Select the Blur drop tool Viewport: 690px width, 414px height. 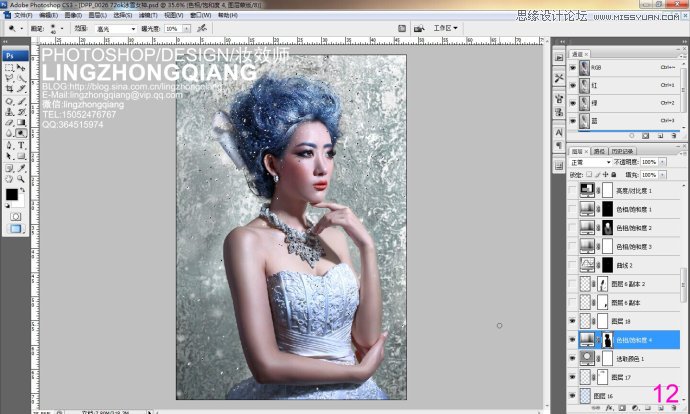tap(9, 133)
